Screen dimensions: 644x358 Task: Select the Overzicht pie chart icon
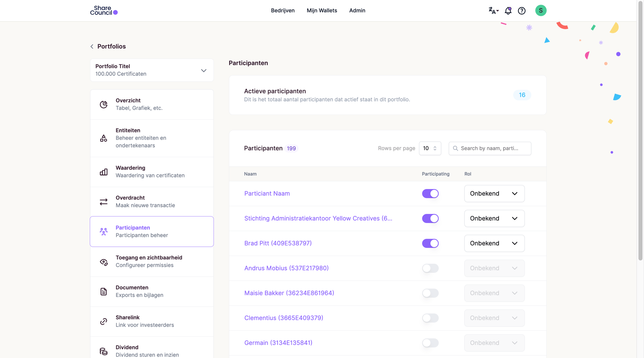(104, 104)
